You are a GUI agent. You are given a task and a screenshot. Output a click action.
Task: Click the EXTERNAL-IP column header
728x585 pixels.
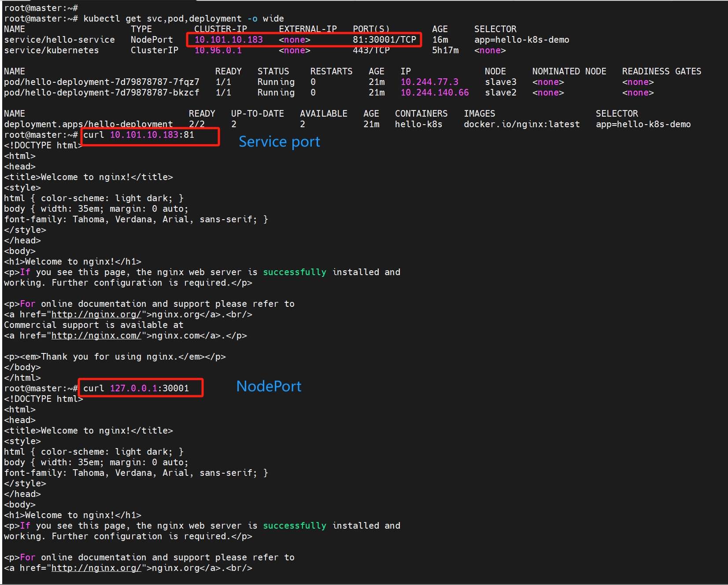(308, 29)
